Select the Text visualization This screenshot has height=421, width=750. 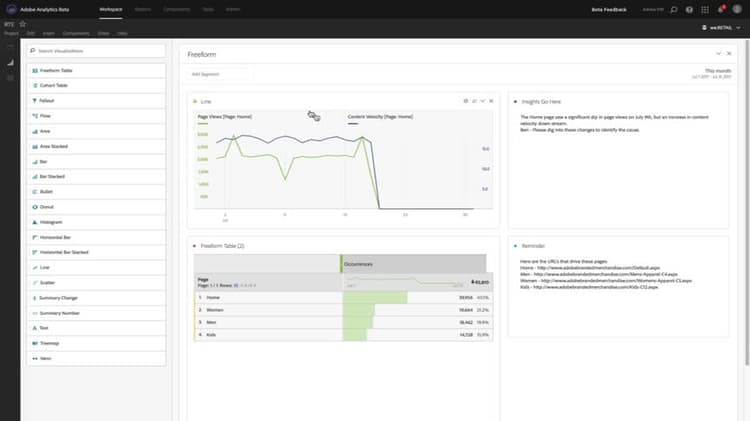click(x=97, y=328)
